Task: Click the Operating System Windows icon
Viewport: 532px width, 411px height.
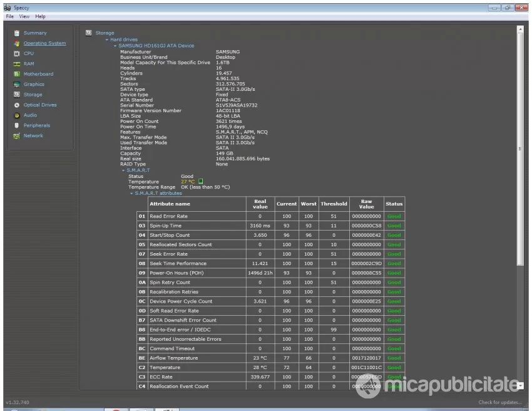Action: (17, 43)
